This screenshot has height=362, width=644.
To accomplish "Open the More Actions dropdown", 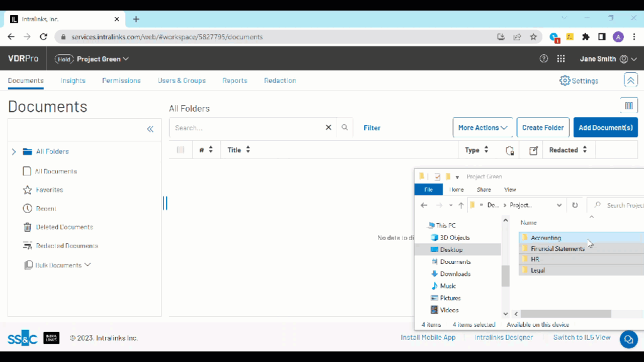I will (482, 127).
